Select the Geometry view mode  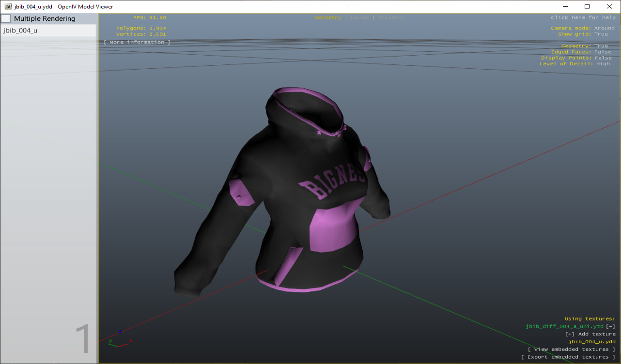pyautogui.click(x=328, y=17)
